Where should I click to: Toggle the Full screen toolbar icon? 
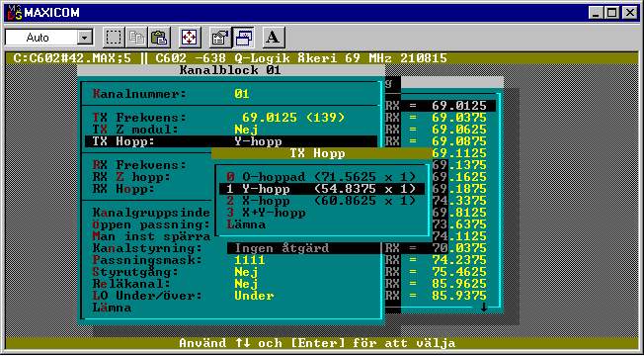click(x=190, y=38)
